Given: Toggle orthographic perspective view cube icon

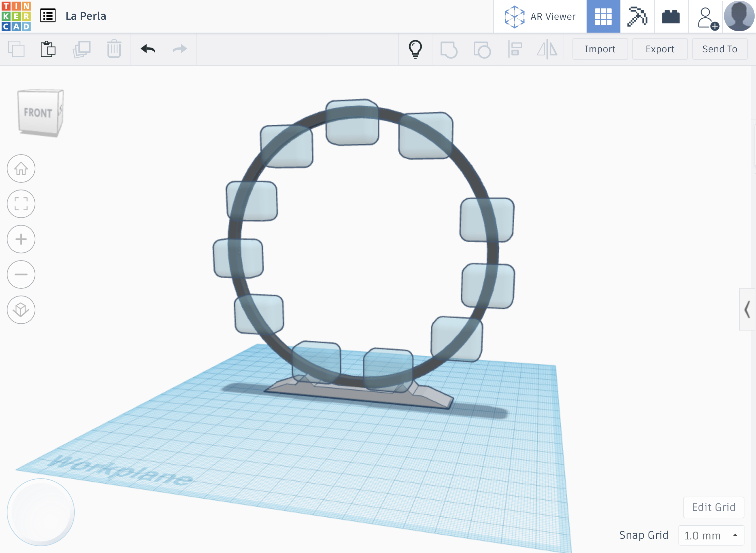Looking at the screenshot, I should pyautogui.click(x=21, y=310).
